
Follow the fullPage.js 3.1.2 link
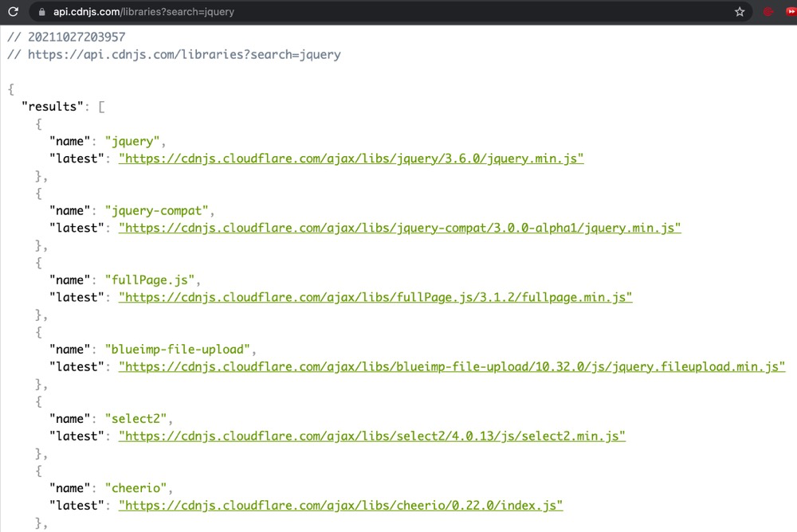coord(375,297)
